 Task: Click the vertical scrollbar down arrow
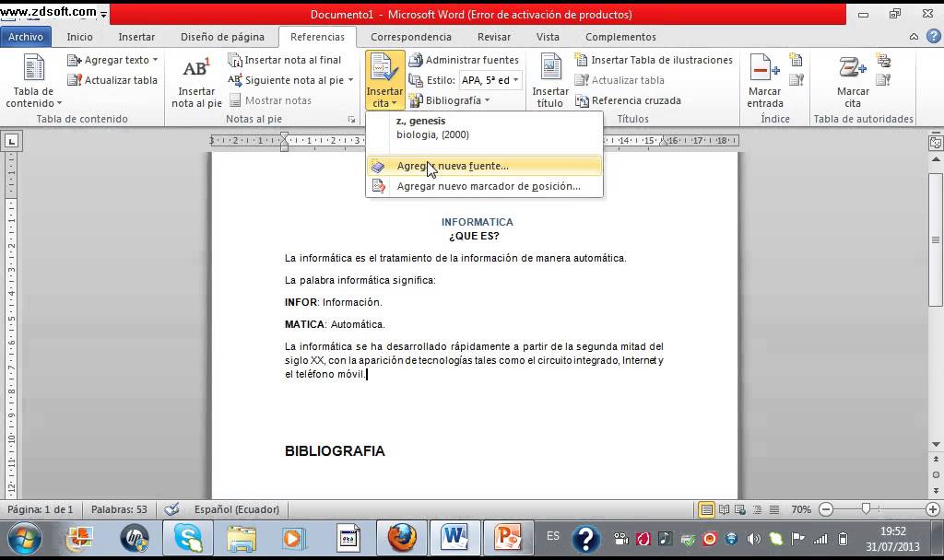pos(936,445)
